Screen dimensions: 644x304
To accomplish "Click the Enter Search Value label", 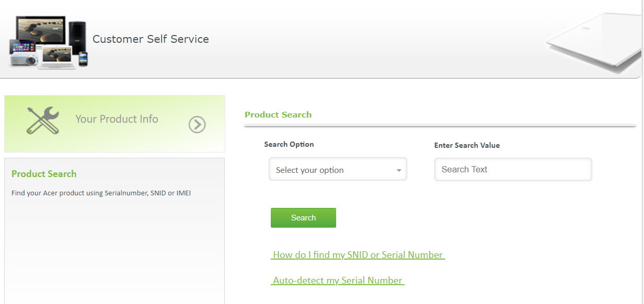I will click(467, 145).
